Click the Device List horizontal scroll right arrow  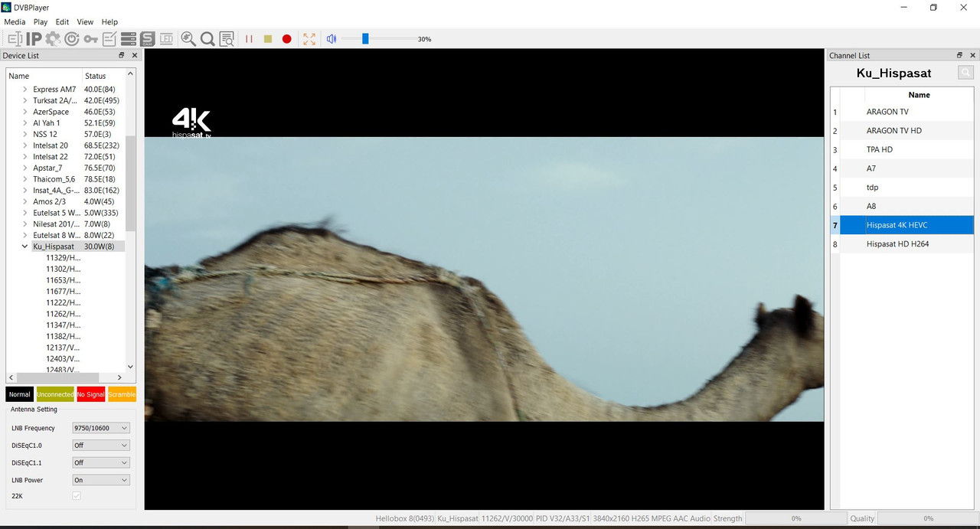[x=119, y=377]
